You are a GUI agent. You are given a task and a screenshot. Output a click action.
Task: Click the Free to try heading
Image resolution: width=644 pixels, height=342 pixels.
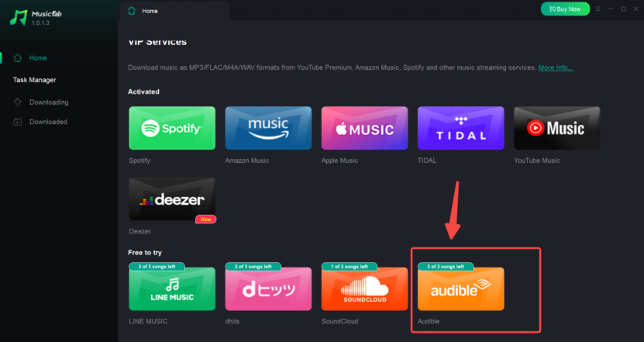point(145,252)
